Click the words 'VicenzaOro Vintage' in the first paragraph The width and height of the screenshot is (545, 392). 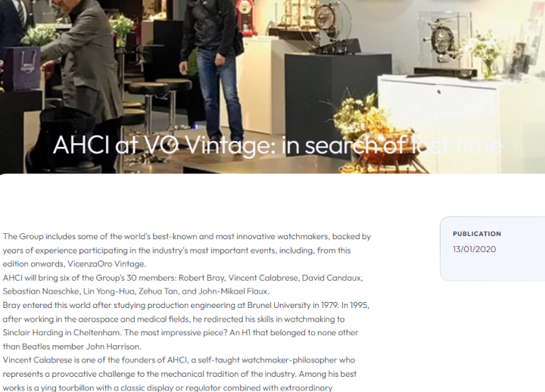pos(107,264)
